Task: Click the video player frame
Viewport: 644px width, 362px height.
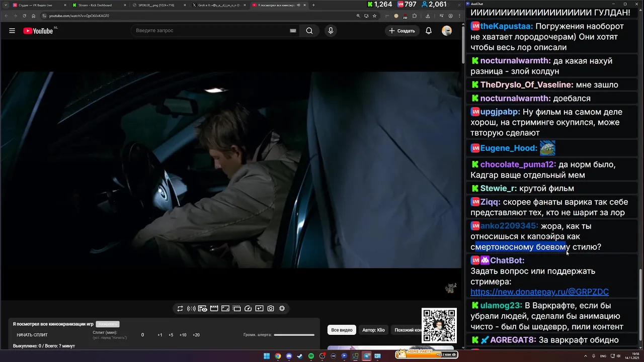Action: pyautogui.click(x=231, y=170)
